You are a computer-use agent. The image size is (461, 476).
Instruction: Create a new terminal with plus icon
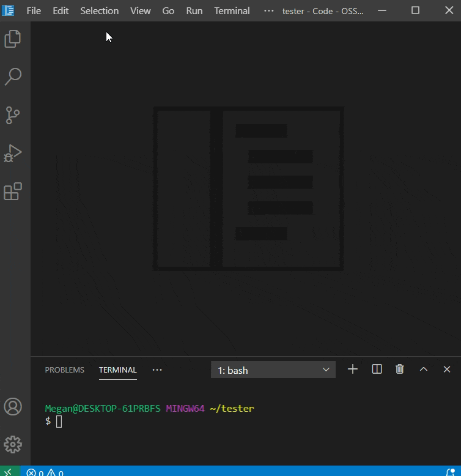pyautogui.click(x=353, y=369)
